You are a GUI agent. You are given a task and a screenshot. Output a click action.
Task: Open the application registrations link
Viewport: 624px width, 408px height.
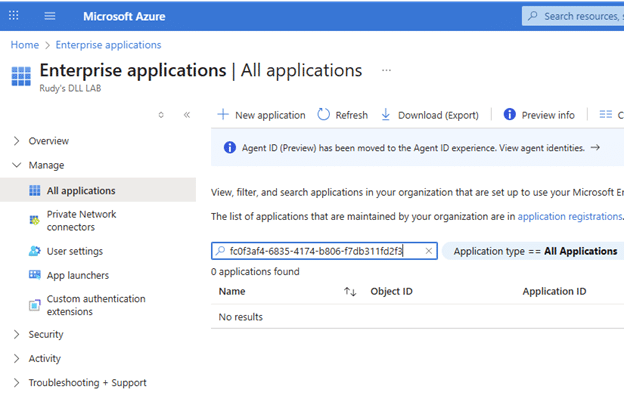[x=569, y=216]
